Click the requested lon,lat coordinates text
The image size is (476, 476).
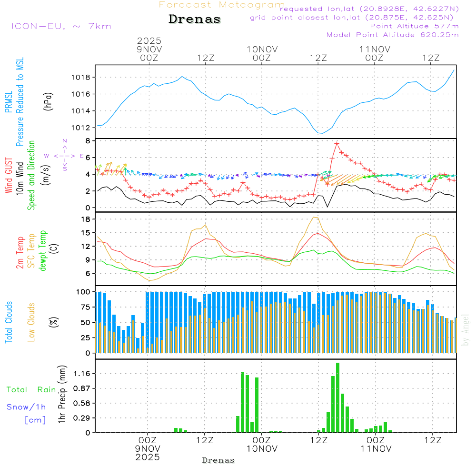[369, 9]
